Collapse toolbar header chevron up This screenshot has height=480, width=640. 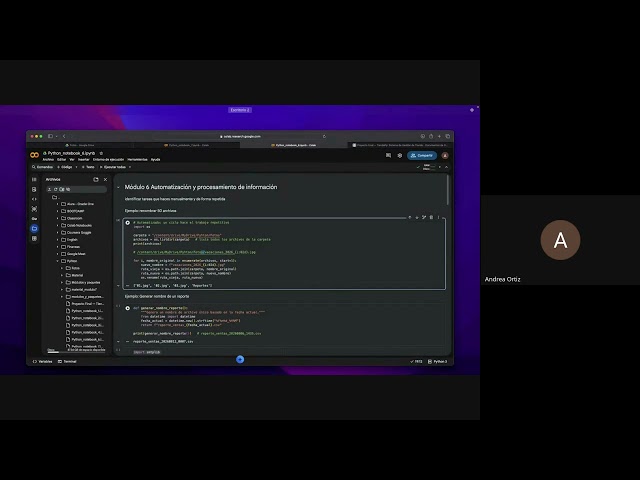click(x=446, y=167)
